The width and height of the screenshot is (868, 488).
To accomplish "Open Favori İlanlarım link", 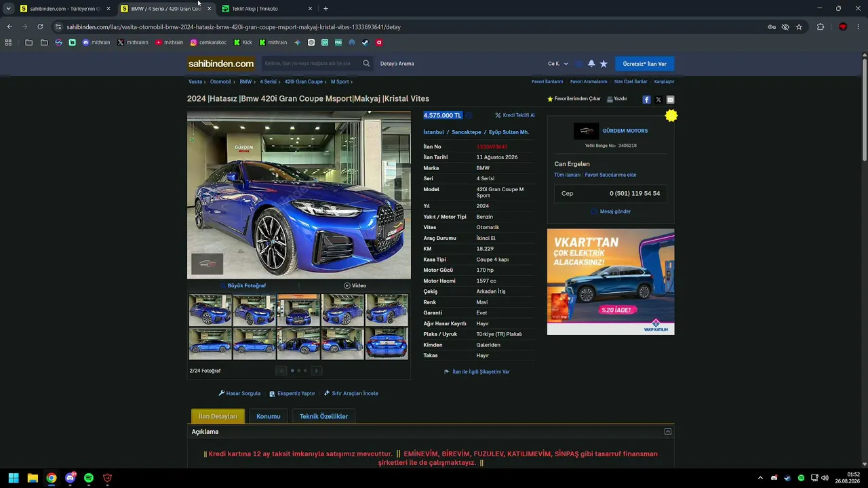I will [x=547, y=81].
